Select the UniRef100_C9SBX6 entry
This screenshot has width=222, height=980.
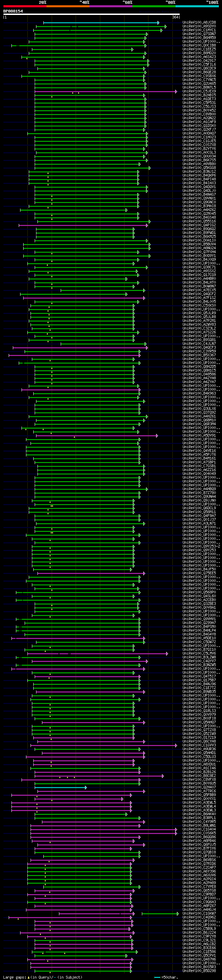click(x=199, y=76)
